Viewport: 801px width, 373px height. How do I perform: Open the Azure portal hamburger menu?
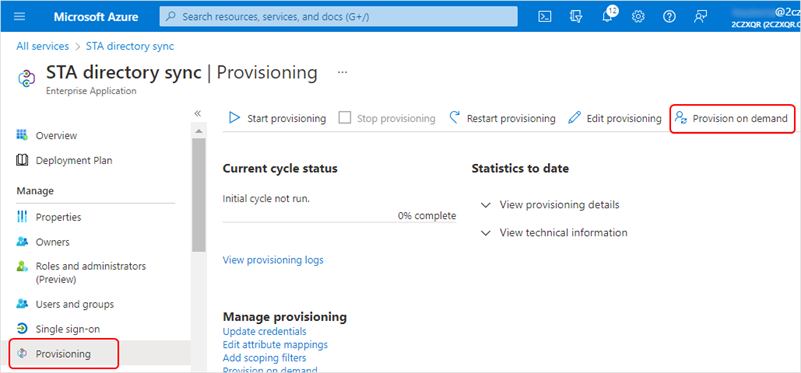pyautogui.click(x=19, y=16)
